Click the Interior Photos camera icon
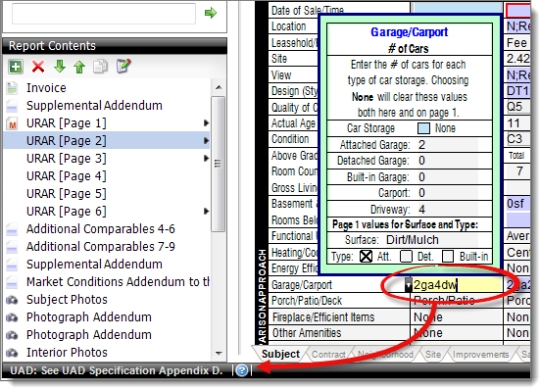Image resolution: width=540 pixels, height=388 pixels. [x=12, y=353]
